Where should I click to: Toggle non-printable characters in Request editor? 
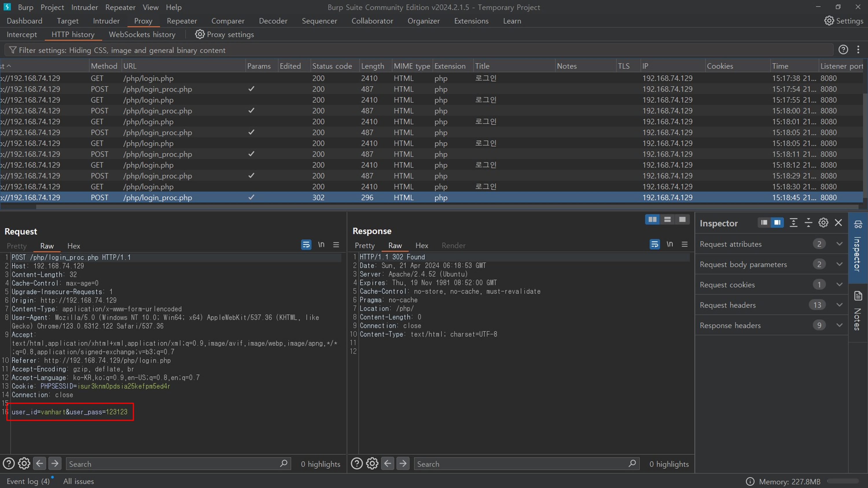coord(321,245)
